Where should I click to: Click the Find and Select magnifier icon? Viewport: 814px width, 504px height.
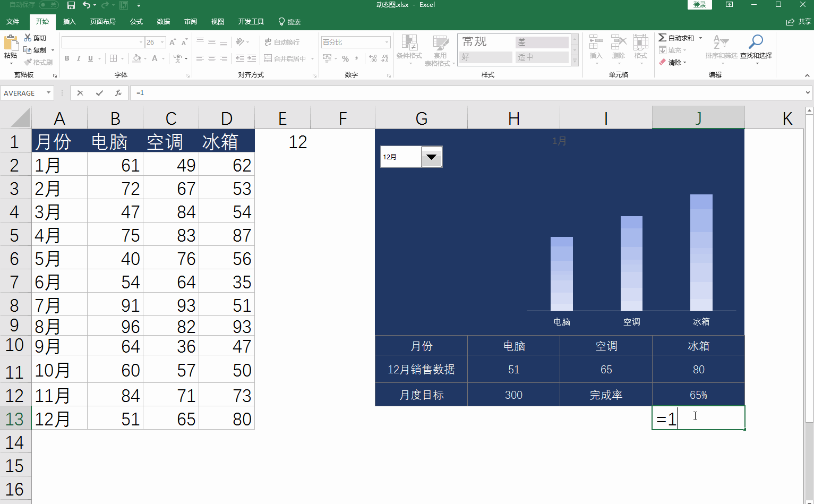point(756,42)
